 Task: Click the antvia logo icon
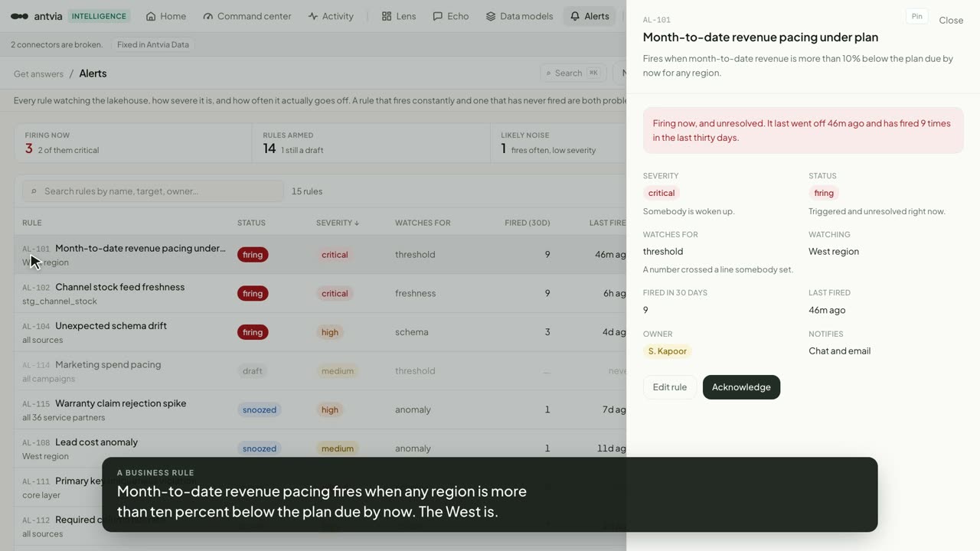point(20,16)
